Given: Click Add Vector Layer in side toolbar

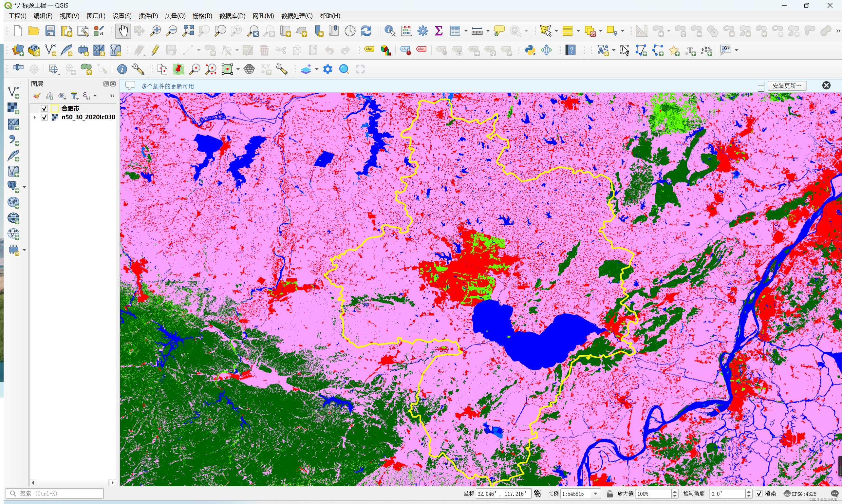Looking at the screenshot, I should (x=13, y=92).
